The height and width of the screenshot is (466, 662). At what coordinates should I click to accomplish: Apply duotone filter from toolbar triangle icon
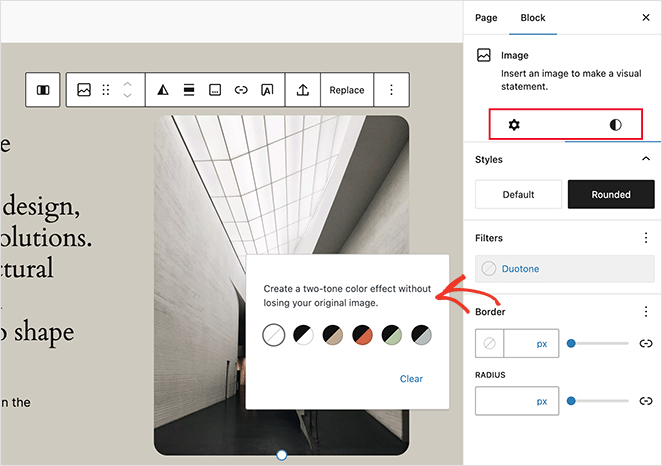pos(163,90)
